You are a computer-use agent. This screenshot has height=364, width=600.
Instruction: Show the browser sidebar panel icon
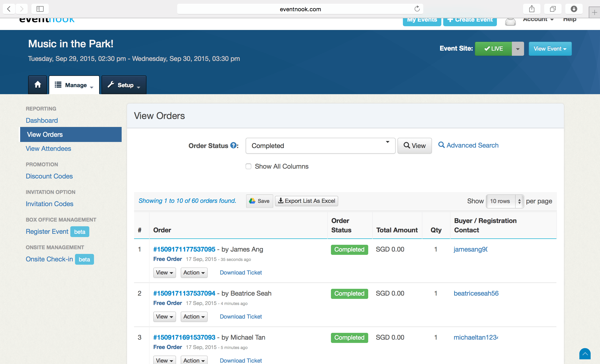click(x=40, y=9)
